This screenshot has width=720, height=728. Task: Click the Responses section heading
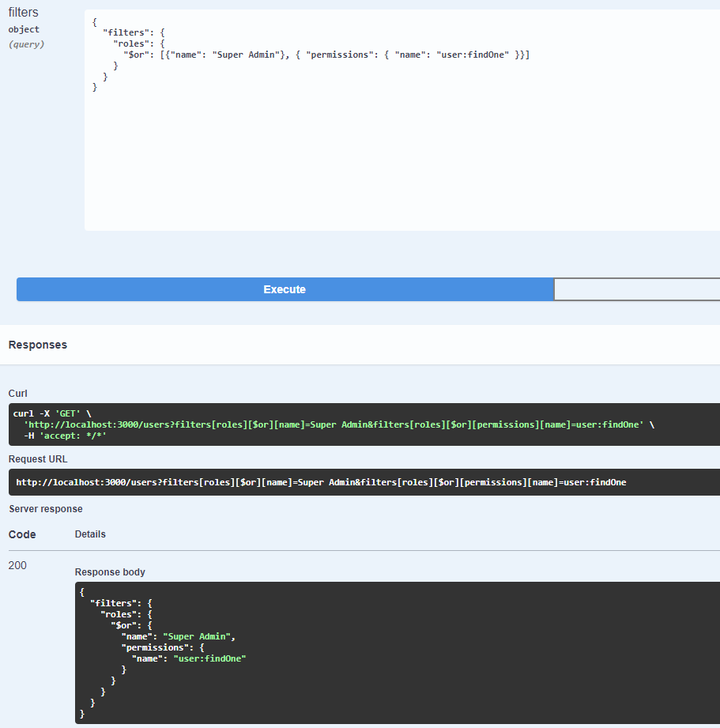coord(38,345)
